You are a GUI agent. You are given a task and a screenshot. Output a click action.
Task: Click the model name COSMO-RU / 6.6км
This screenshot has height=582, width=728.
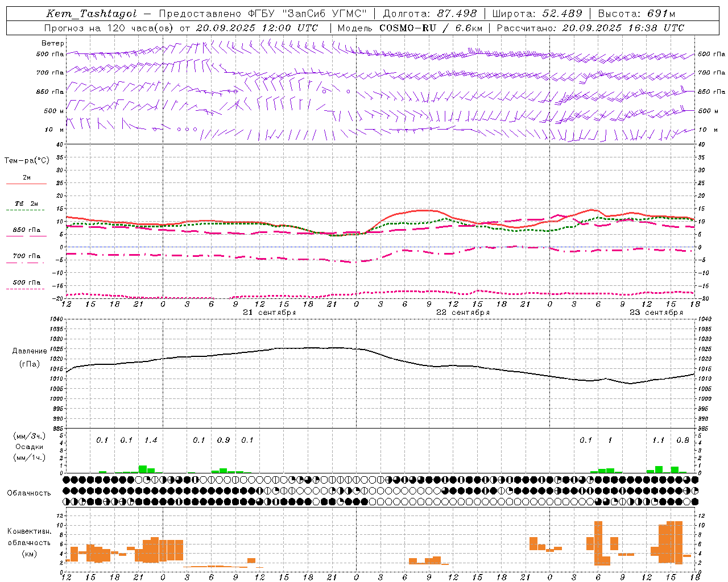(431, 28)
